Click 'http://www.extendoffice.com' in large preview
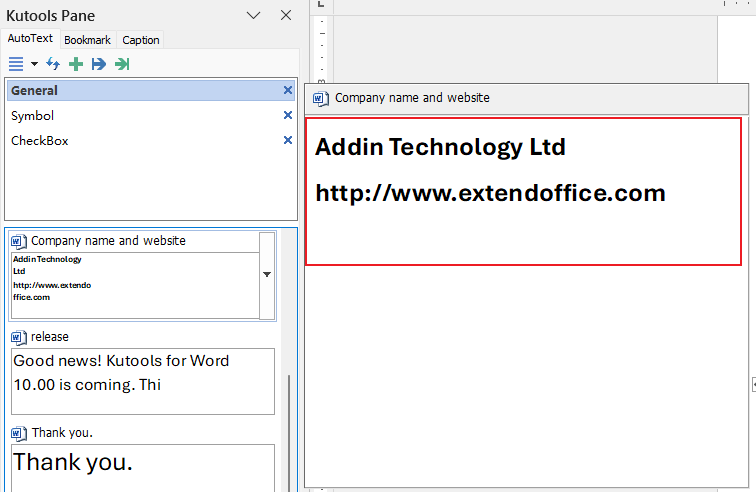The height and width of the screenshot is (492, 756). [x=490, y=193]
